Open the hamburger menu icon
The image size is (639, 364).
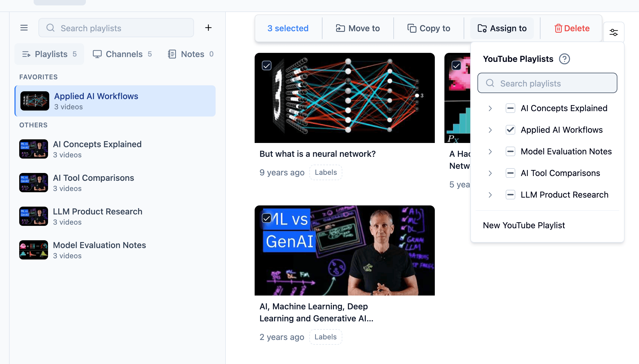click(24, 28)
